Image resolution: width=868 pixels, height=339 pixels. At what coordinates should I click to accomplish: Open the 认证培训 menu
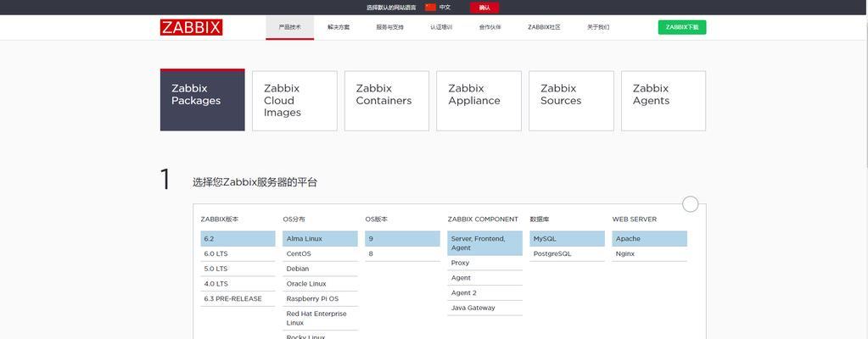(441, 27)
